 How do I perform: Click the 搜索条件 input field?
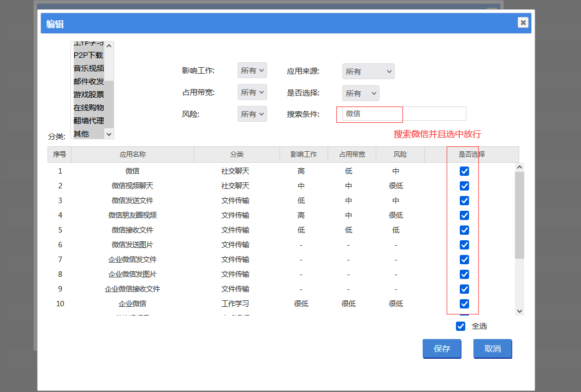coord(404,114)
